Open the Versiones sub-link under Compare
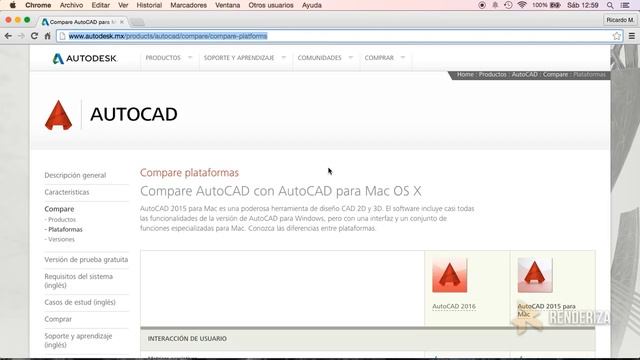The image size is (640, 360). [x=61, y=239]
